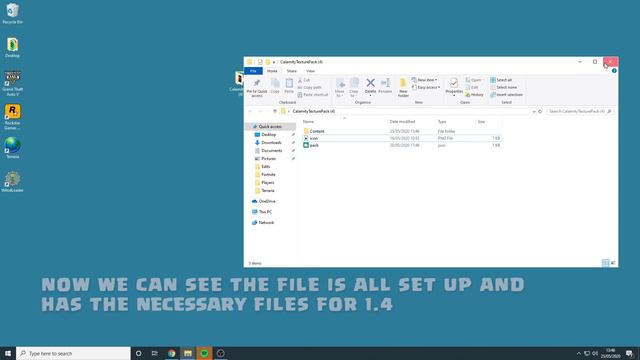Sort by the Size column header
This screenshot has height=360, width=640.
(x=481, y=122)
